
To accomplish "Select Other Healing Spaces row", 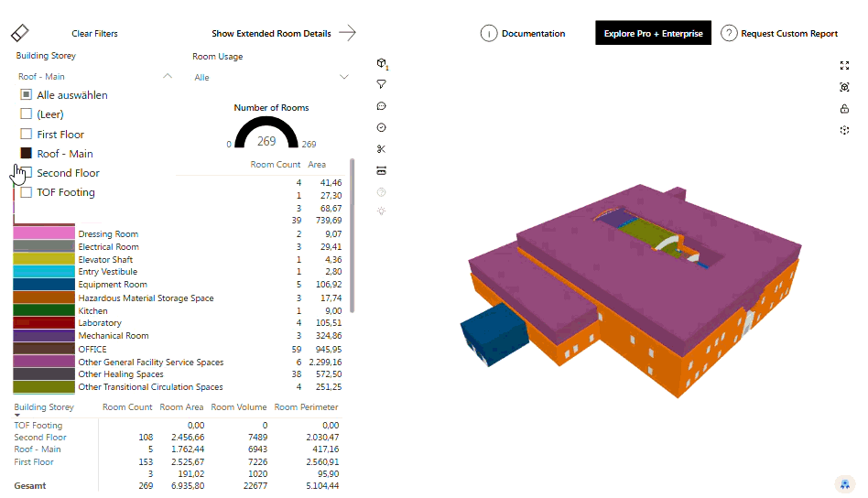I will 178,374.
